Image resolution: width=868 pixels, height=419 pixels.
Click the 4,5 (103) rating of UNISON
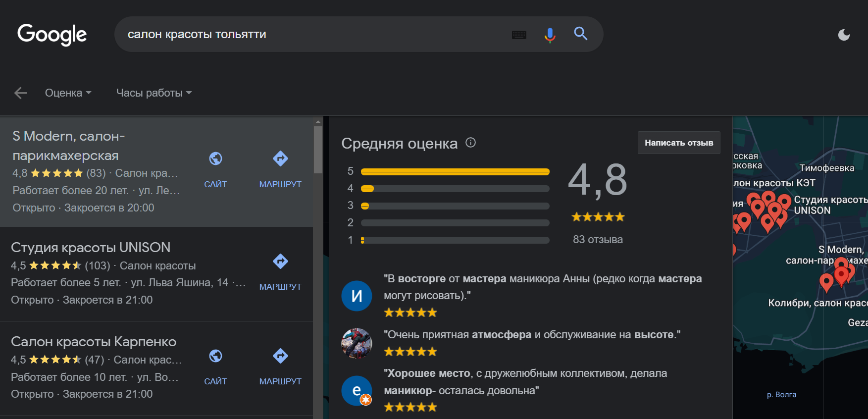pyautogui.click(x=60, y=266)
